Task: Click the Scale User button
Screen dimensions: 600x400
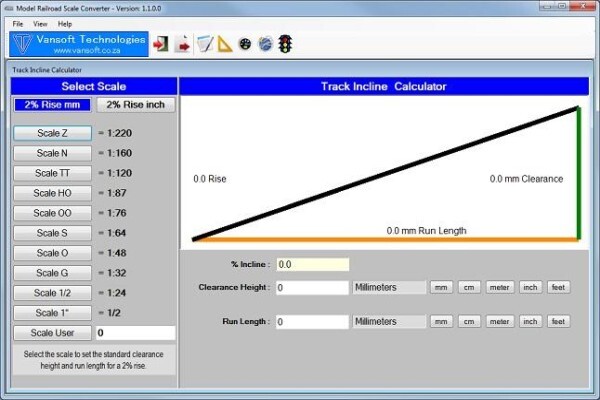Action: (52, 333)
